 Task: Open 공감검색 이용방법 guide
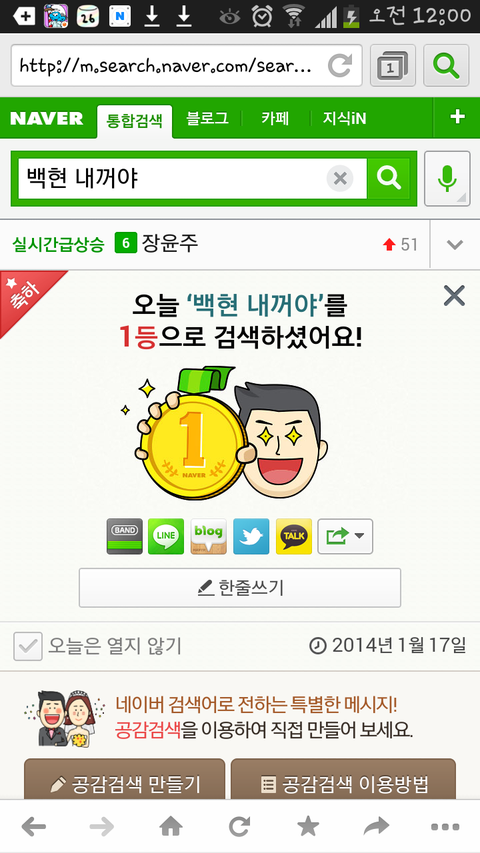343,781
